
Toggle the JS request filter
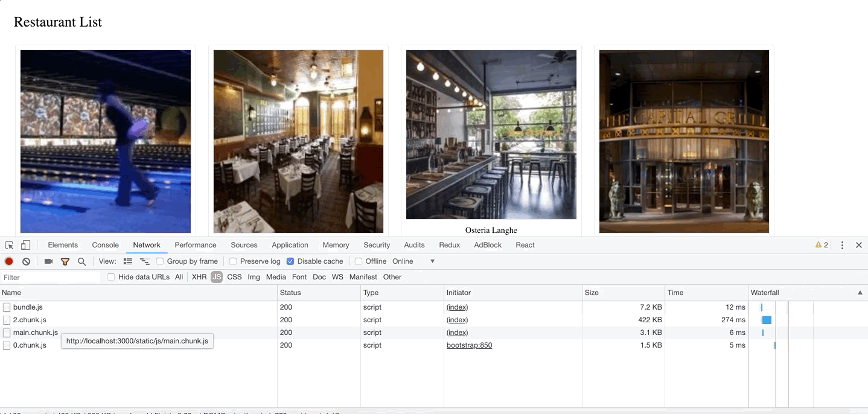coord(217,277)
